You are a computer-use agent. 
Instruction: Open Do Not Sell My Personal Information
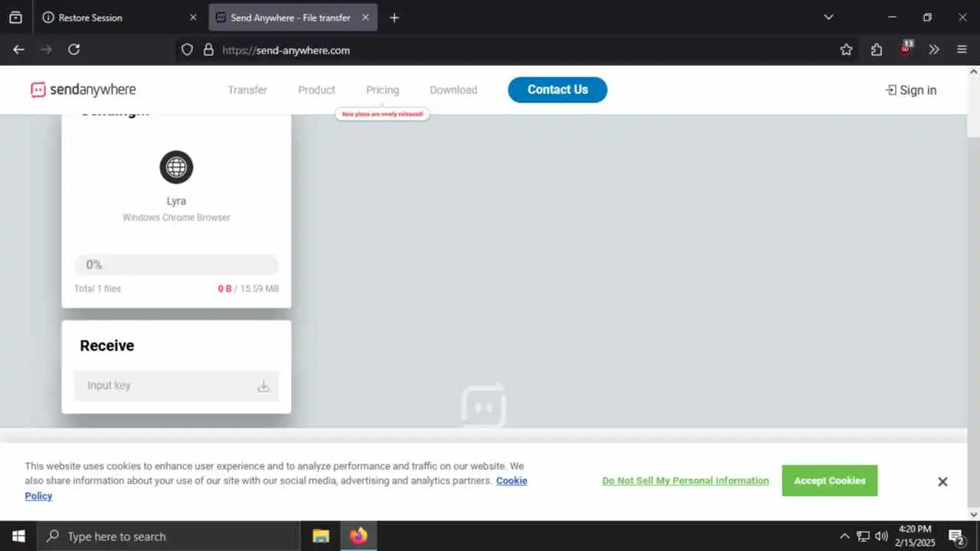(685, 481)
